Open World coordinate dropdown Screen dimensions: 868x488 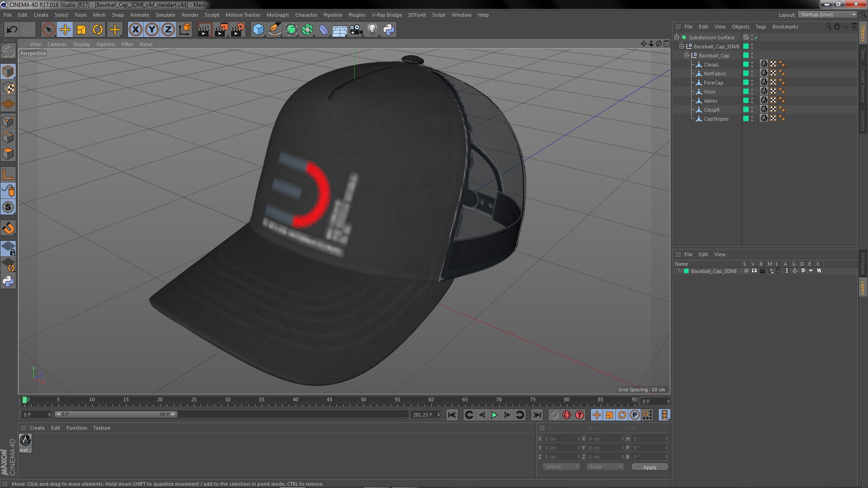click(x=561, y=467)
